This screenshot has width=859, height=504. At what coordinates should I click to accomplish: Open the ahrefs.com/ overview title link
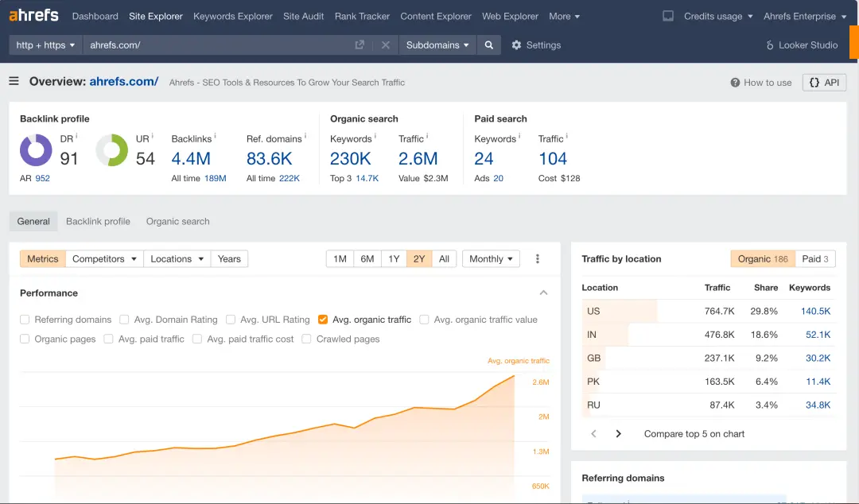pyautogui.click(x=124, y=81)
